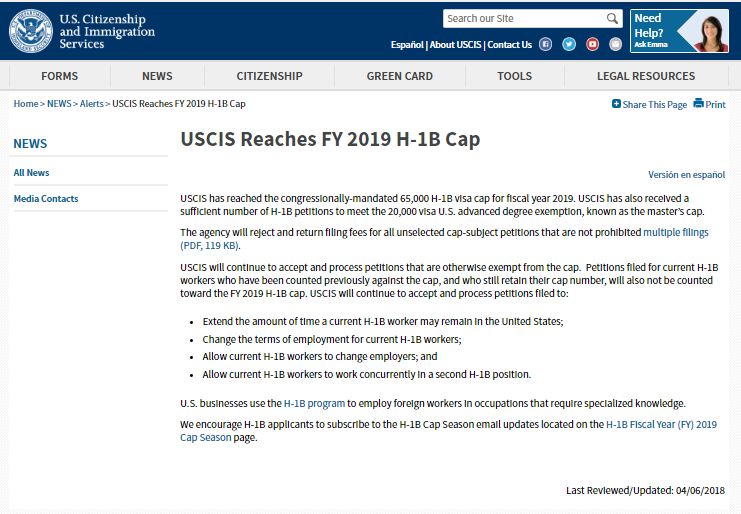741x514 pixels.
Task: Click Home in the breadcrumb
Action: point(26,104)
